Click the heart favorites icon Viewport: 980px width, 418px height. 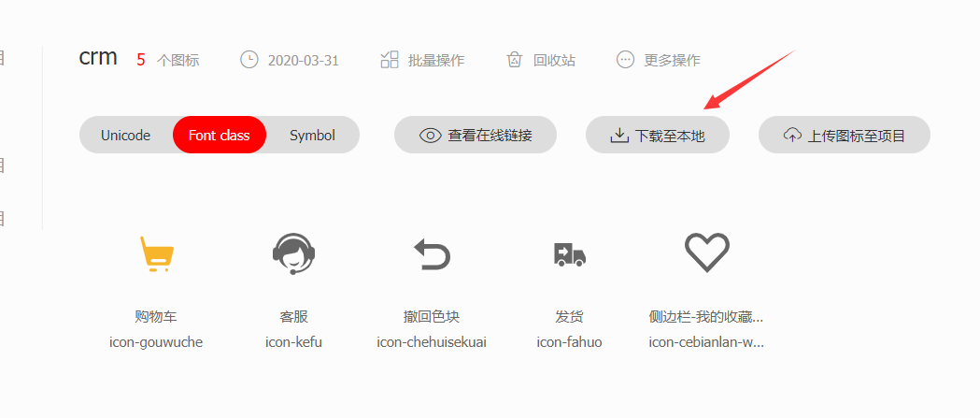coord(707,252)
